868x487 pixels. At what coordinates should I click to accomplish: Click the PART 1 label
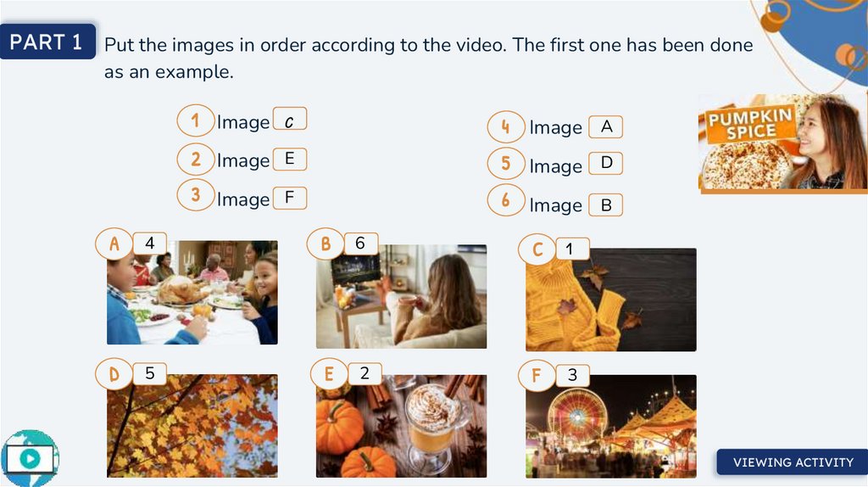(x=47, y=42)
